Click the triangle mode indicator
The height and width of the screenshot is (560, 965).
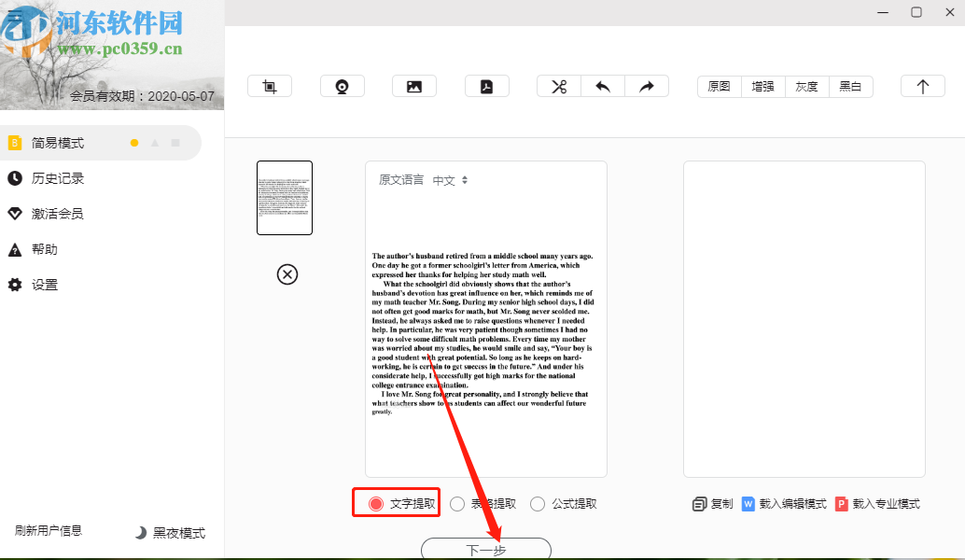click(x=155, y=143)
